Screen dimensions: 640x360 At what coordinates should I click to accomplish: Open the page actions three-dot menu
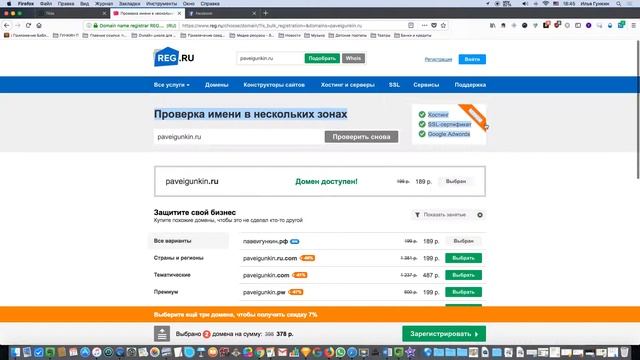pyautogui.click(x=424, y=25)
